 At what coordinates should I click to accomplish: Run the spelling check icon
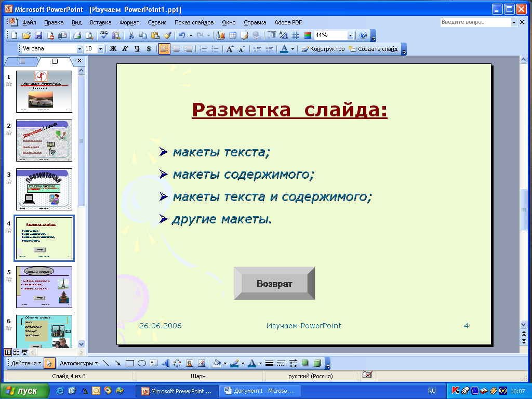(x=104, y=35)
